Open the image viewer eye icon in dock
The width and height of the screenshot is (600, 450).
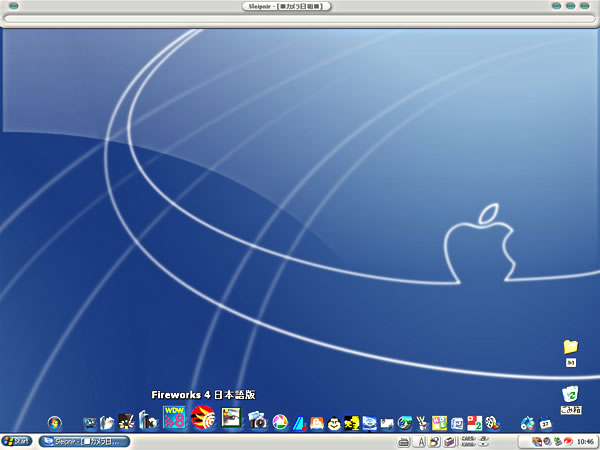231,418
